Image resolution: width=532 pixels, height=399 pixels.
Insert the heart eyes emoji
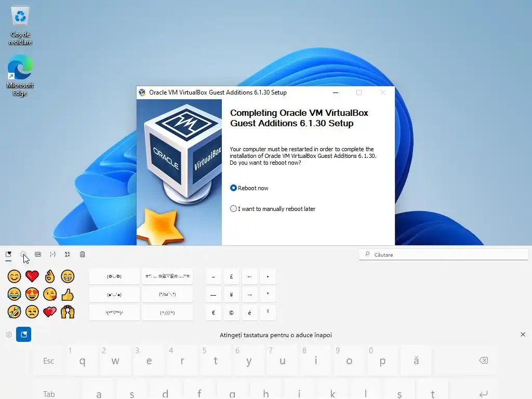(x=32, y=294)
